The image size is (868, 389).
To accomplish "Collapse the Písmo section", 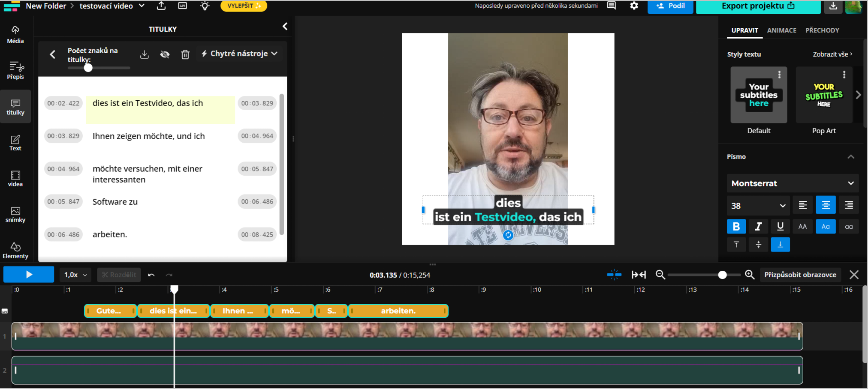I will pos(851,157).
